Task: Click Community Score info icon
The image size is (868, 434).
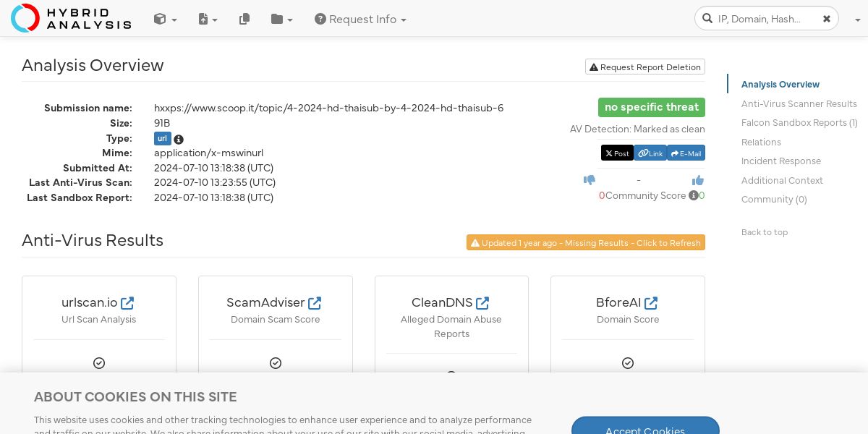Action: (694, 195)
